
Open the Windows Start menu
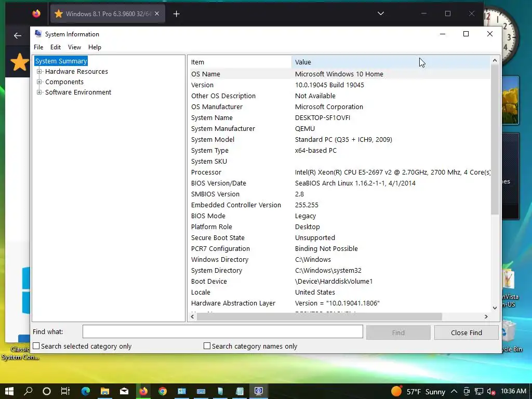(9, 391)
